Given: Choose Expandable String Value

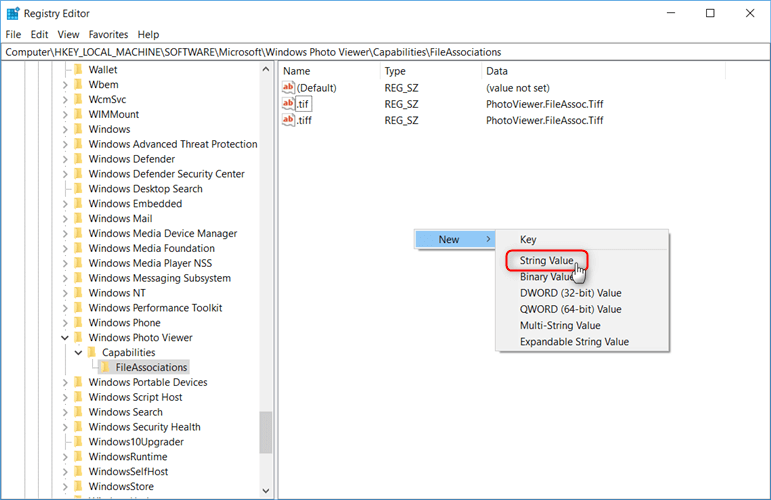Looking at the screenshot, I should pyautogui.click(x=582, y=342).
